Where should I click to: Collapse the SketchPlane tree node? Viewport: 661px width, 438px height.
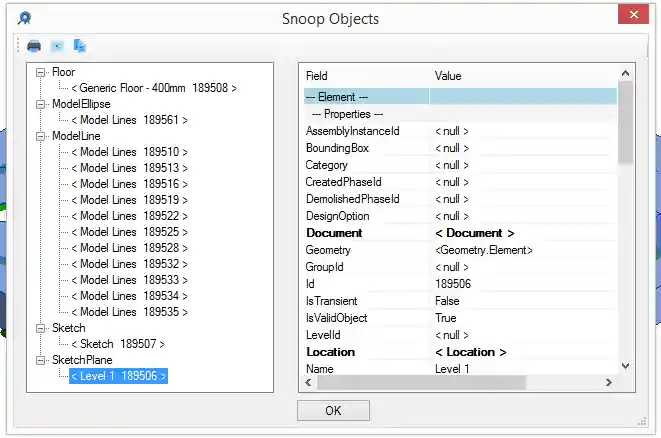click(x=41, y=360)
